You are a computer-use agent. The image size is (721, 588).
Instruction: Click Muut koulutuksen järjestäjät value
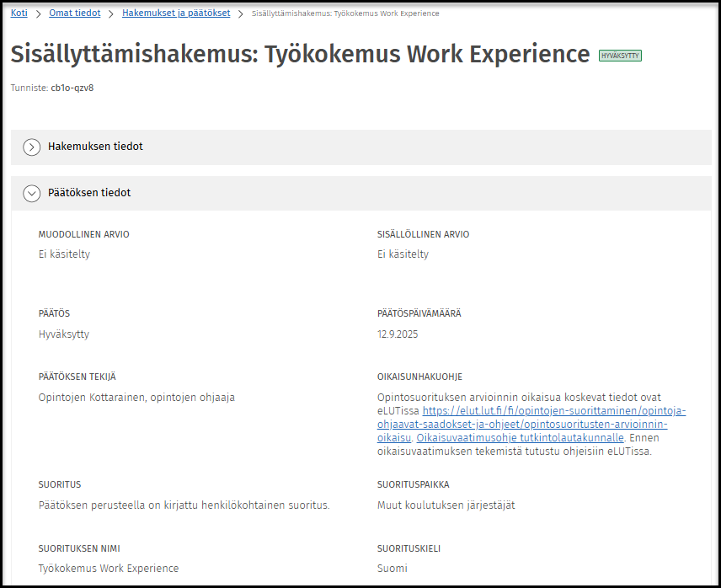446,505
